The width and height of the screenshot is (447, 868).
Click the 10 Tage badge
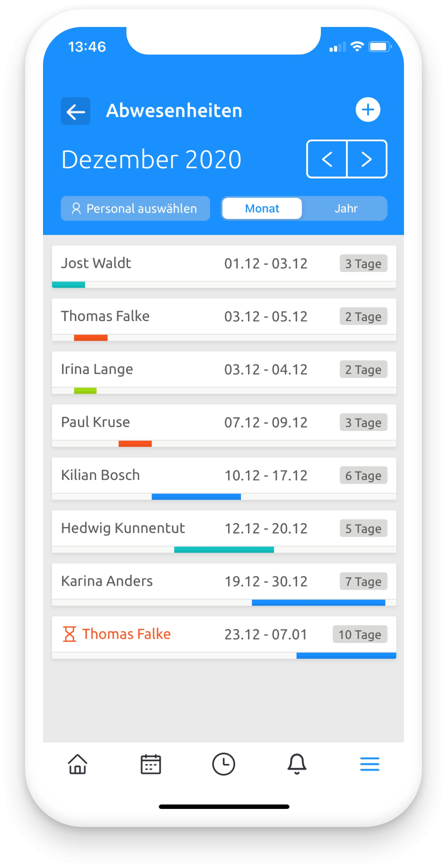click(x=359, y=635)
